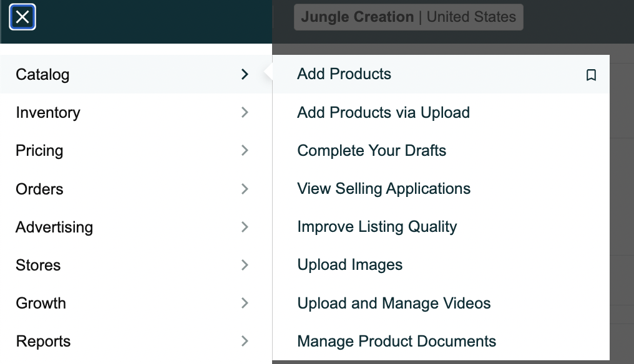Choose Upload Images option
This screenshot has width=634, height=364.
349,265
